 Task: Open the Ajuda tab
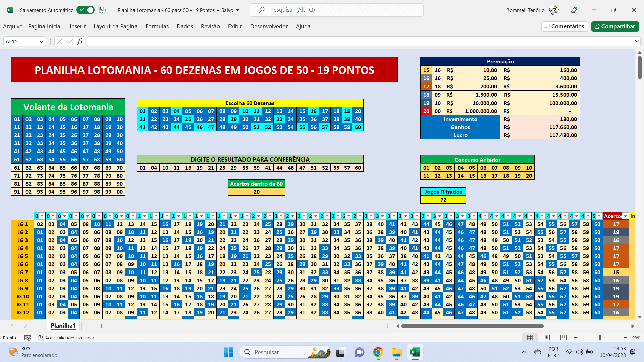tap(303, 26)
